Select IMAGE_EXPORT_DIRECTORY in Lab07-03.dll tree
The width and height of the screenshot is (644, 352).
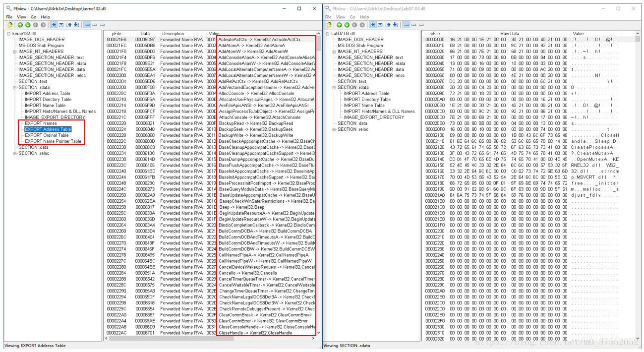click(374, 117)
